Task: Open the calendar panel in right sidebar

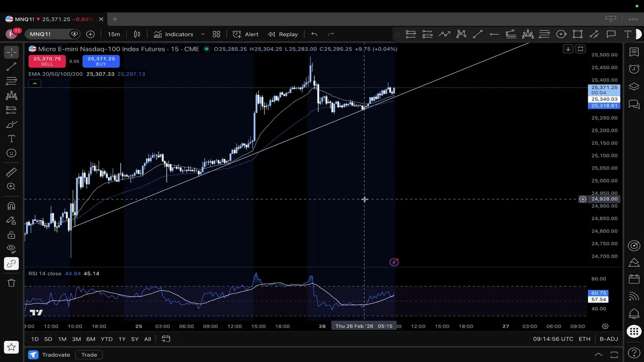Action: [634, 279]
